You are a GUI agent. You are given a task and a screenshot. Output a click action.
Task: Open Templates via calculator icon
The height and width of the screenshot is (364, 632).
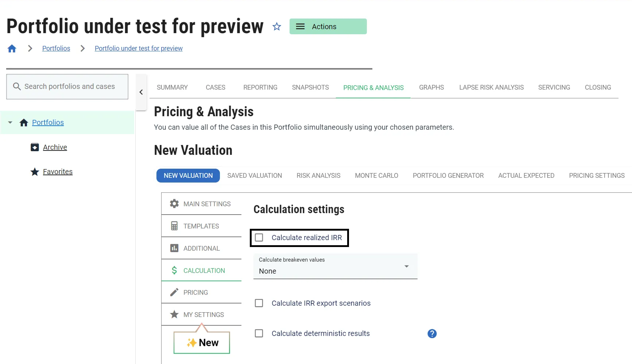(174, 226)
